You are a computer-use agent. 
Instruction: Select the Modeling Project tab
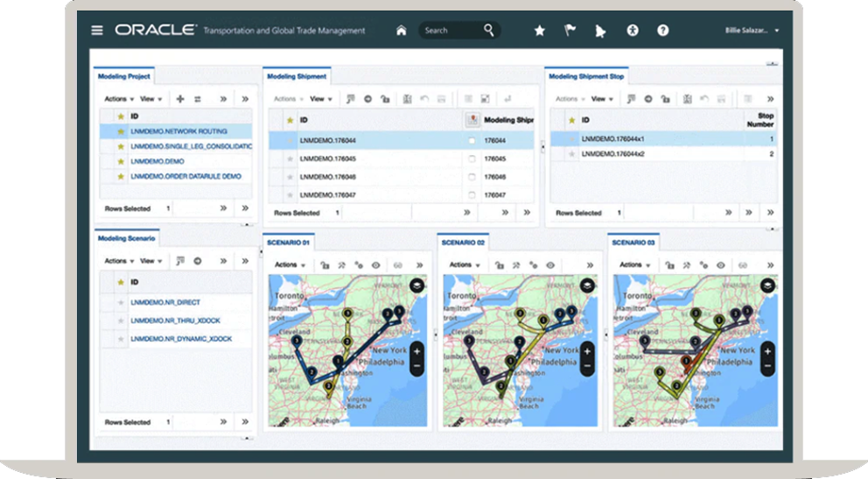(124, 76)
